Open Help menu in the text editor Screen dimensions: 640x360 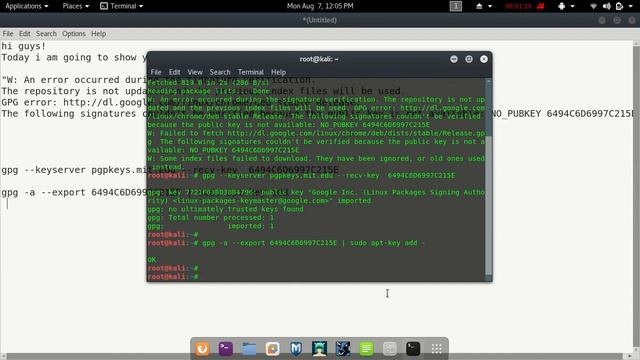98,34
